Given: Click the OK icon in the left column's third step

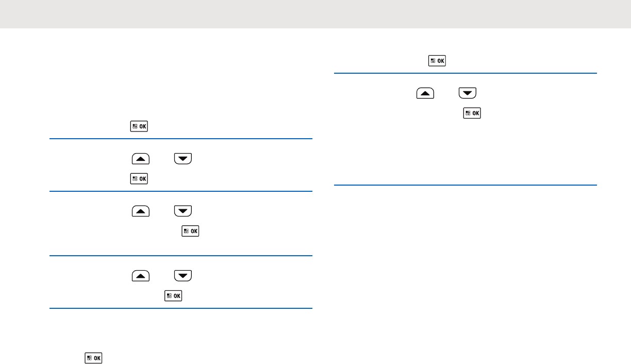Looking at the screenshot, I should tap(189, 231).
